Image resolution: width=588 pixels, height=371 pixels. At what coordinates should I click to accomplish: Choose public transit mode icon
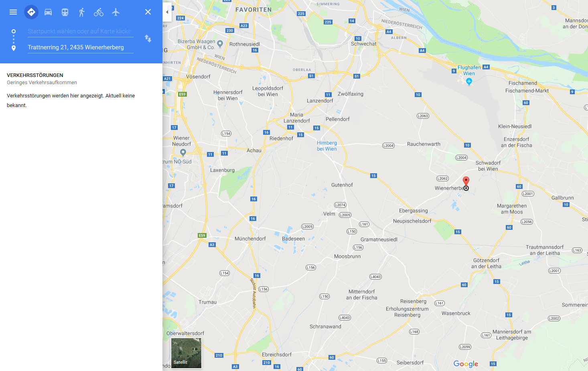[65, 12]
